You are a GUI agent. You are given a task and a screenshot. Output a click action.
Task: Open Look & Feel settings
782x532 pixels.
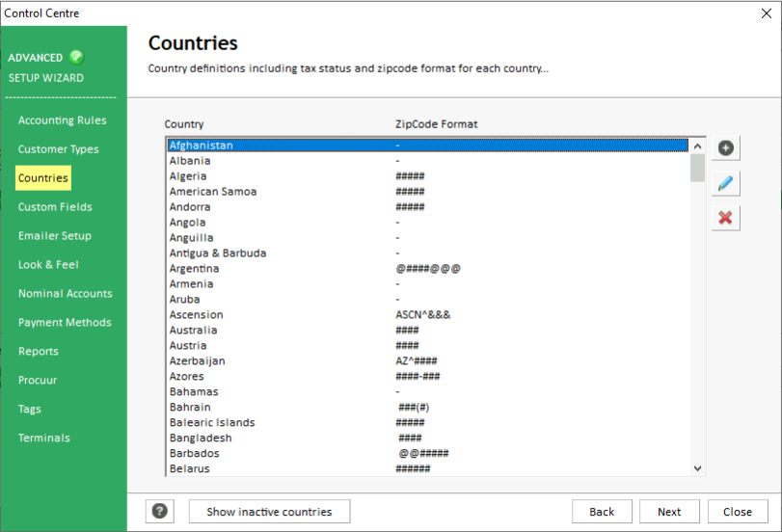(x=48, y=265)
